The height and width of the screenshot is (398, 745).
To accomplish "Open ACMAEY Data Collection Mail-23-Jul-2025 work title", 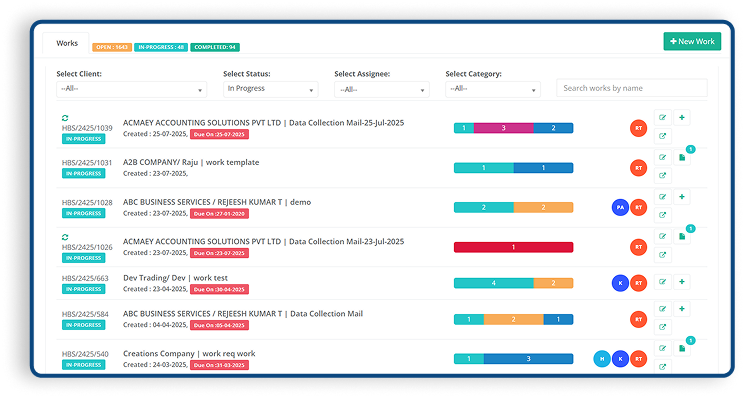I will tap(264, 241).
